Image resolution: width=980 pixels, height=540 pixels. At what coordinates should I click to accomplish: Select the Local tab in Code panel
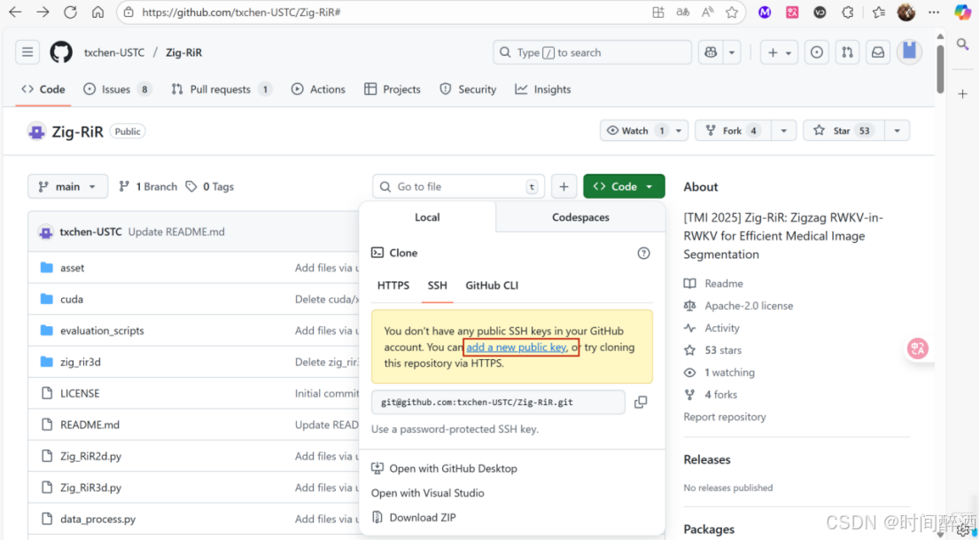pyautogui.click(x=427, y=217)
